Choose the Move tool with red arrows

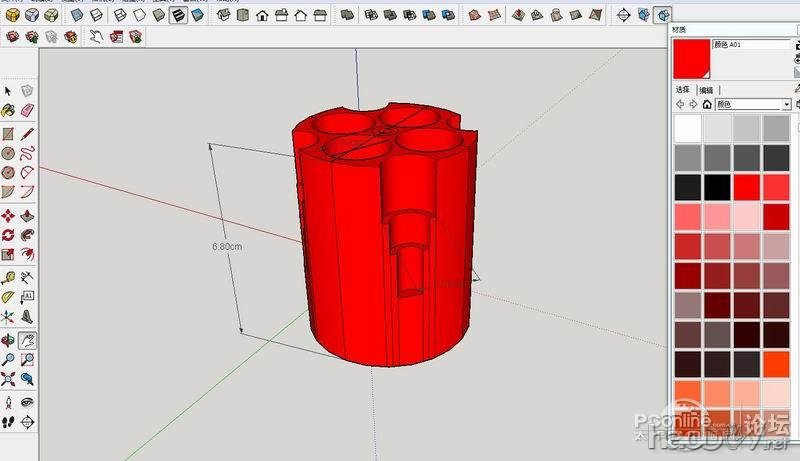coord(8,215)
